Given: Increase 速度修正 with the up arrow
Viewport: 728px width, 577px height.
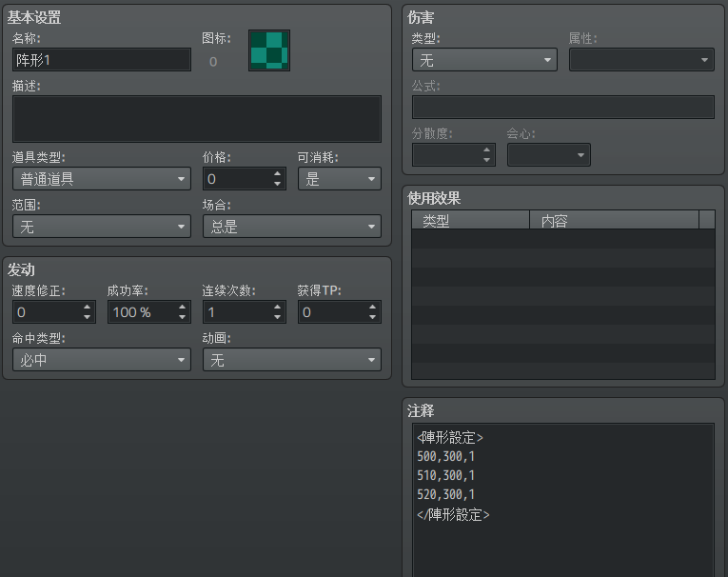Looking at the screenshot, I should 88,308.
